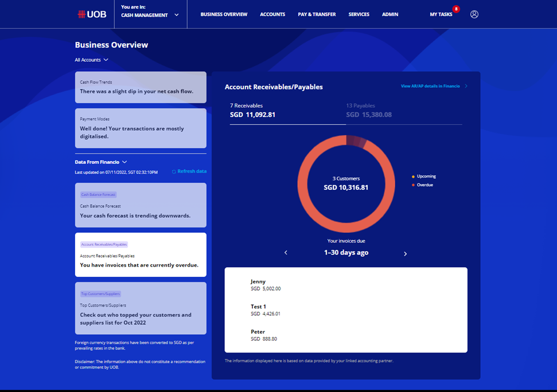Open the Payment Modes insight card

pos(141,128)
